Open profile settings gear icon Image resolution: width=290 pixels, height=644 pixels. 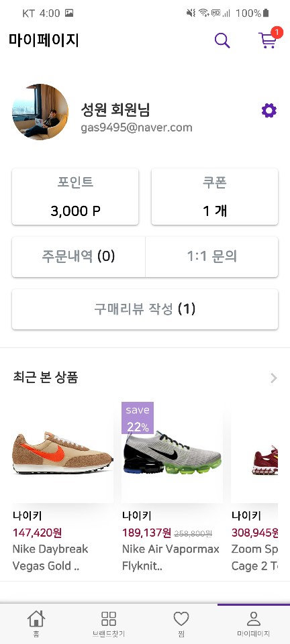point(269,111)
